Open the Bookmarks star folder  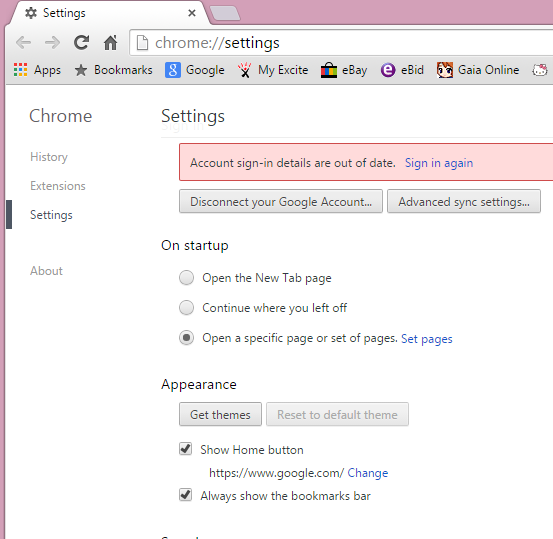pyautogui.click(x=113, y=70)
